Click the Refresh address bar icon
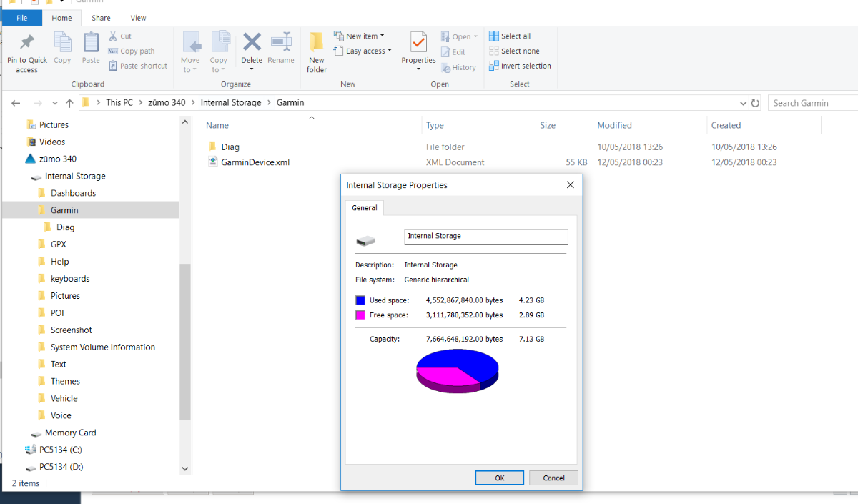858x504 pixels. coord(755,103)
